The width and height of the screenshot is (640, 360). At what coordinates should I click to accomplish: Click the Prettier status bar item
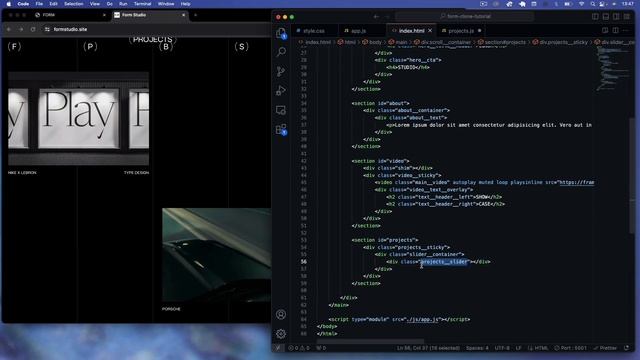(x=604, y=348)
